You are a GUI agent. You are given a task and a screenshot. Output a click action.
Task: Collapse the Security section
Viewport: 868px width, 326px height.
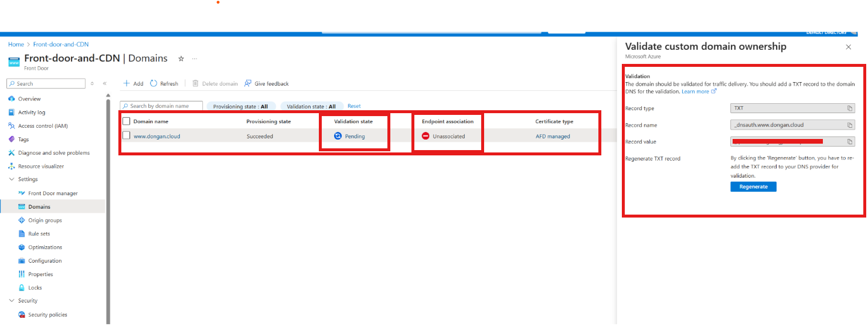click(12, 301)
